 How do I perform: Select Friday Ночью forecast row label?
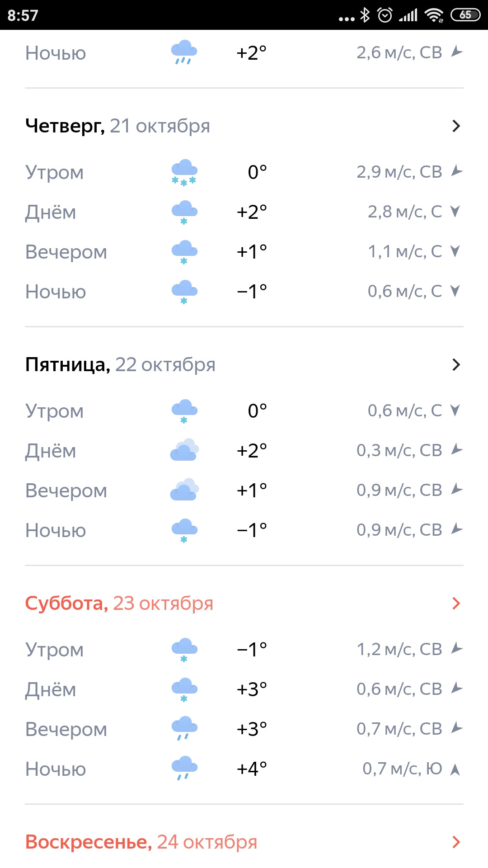point(56,530)
